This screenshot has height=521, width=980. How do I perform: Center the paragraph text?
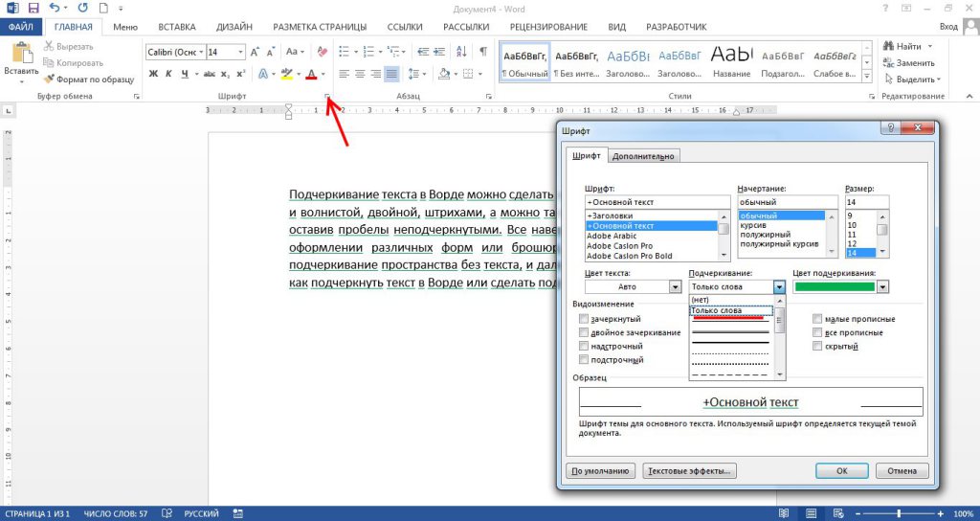point(360,74)
